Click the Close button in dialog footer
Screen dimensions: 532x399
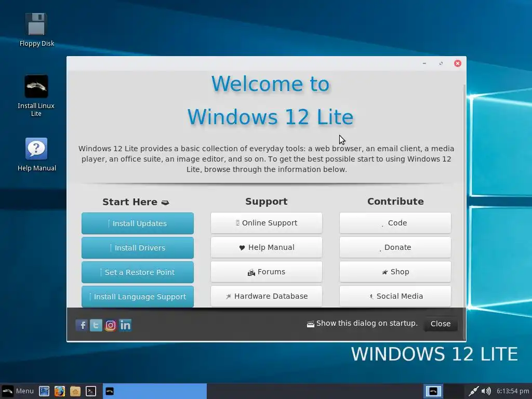441,324
